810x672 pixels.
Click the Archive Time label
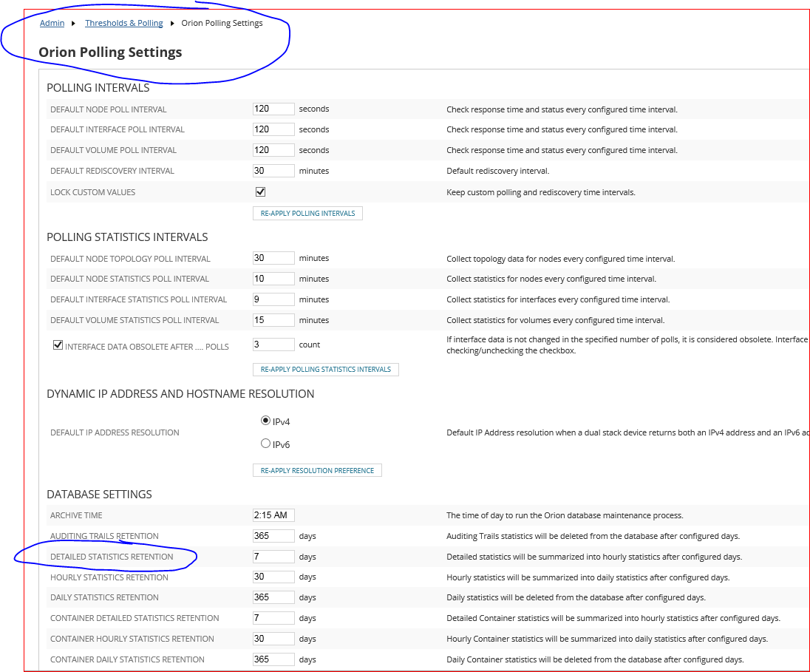[76, 515]
